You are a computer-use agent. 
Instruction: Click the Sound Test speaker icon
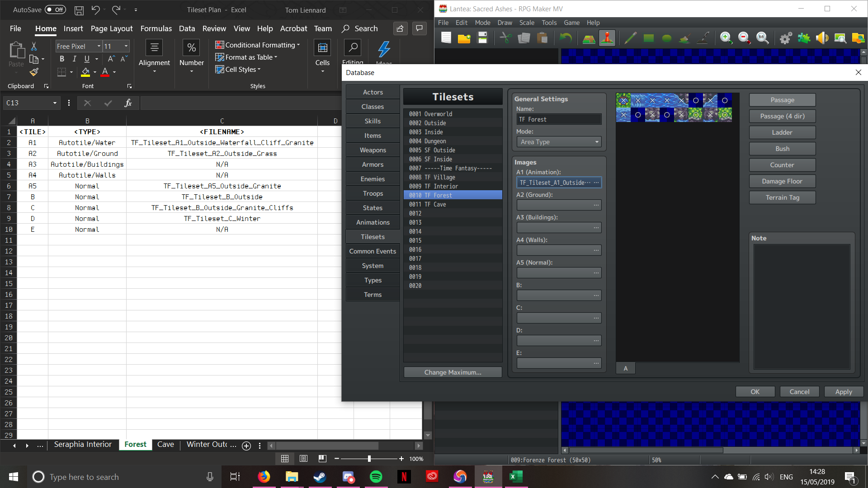(822, 38)
